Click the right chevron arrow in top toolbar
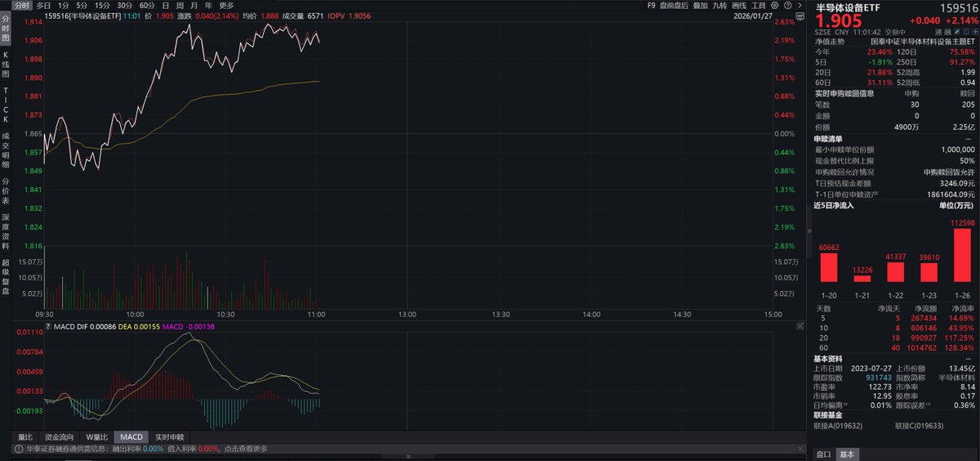This screenshot has width=980, height=461. (800, 5)
